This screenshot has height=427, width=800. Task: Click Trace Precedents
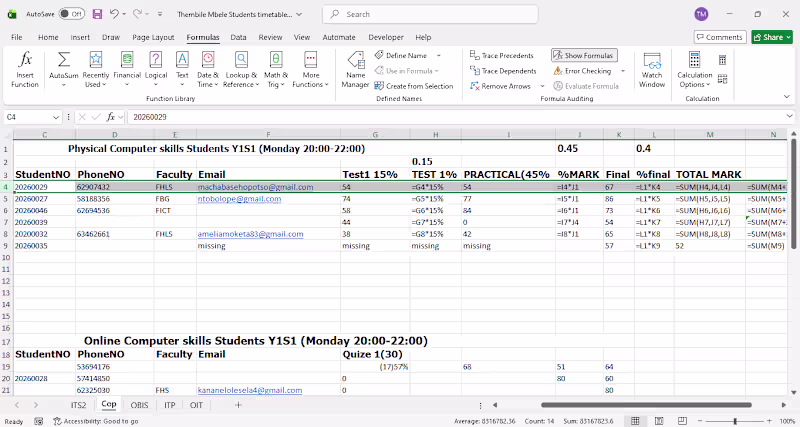click(x=502, y=56)
